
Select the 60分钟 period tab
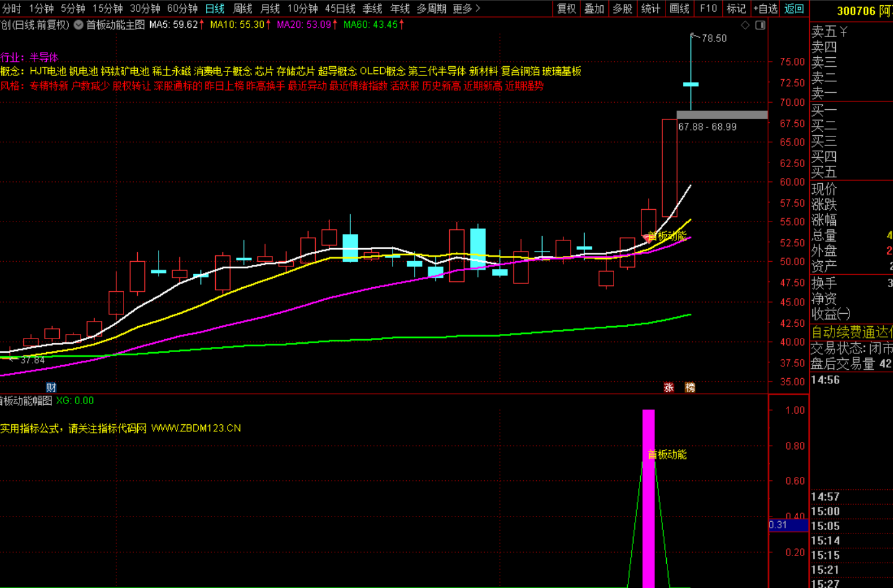click(x=182, y=8)
